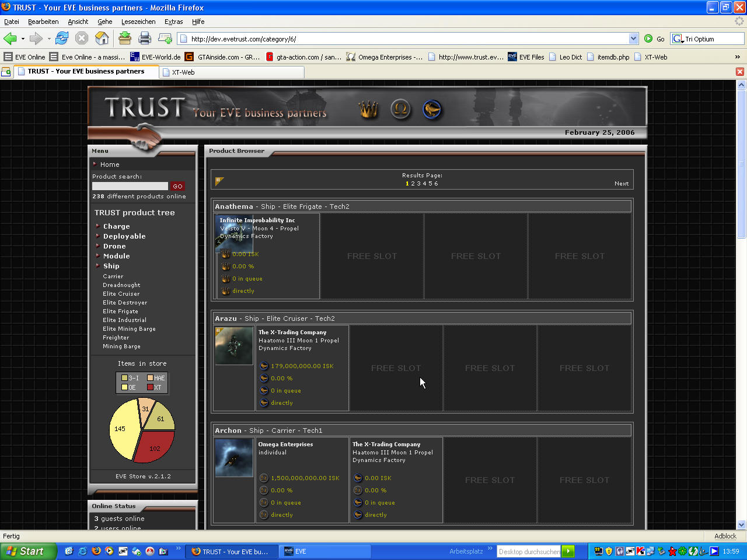Open EVE Files bookmark

pyautogui.click(x=526, y=57)
